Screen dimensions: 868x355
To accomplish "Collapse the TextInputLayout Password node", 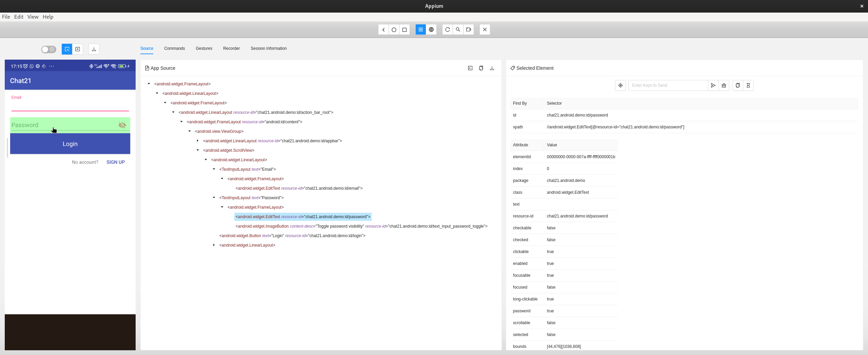I will (x=214, y=197).
